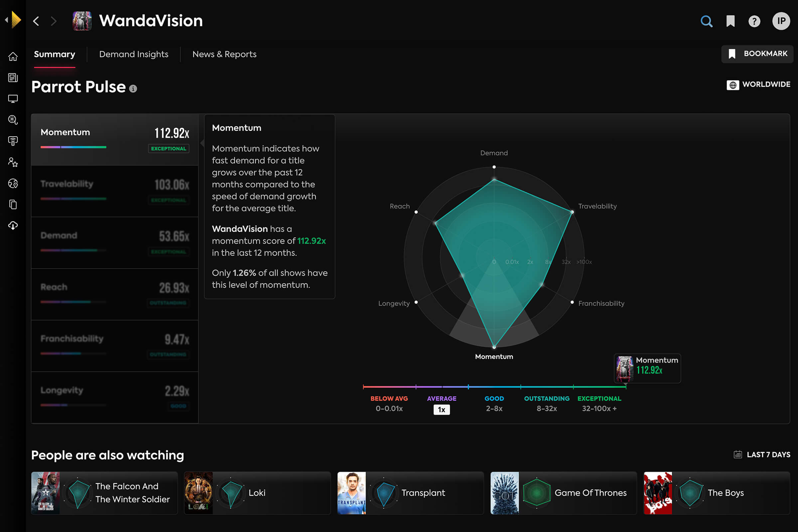
Task: Open the news page sidebar icon
Action: coord(13,78)
